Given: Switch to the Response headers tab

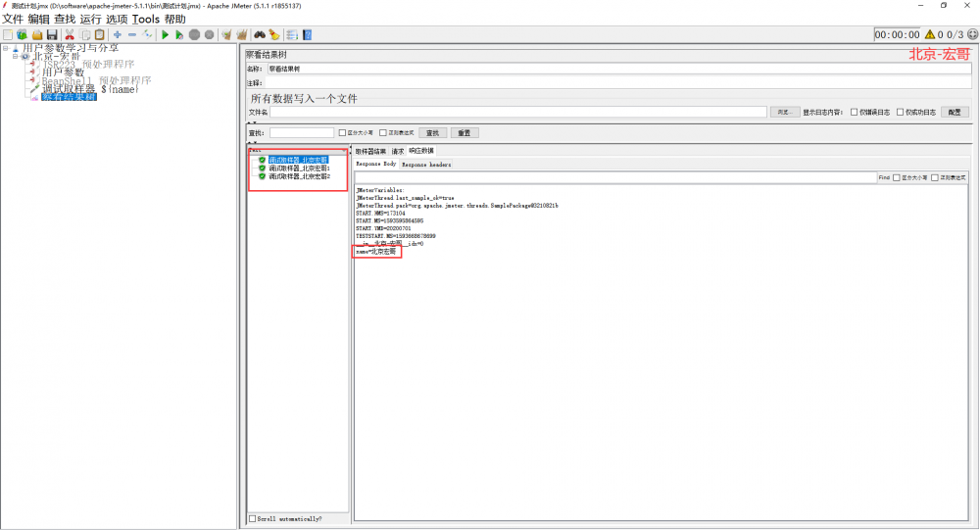Looking at the screenshot, I should (426, 165).
